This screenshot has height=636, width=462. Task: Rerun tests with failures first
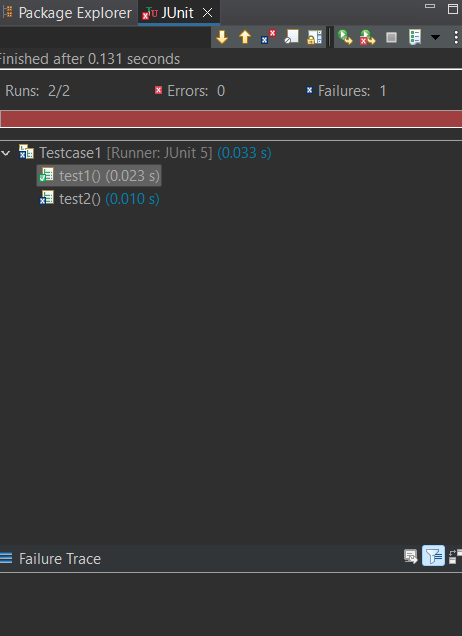(x=368, y=37)
